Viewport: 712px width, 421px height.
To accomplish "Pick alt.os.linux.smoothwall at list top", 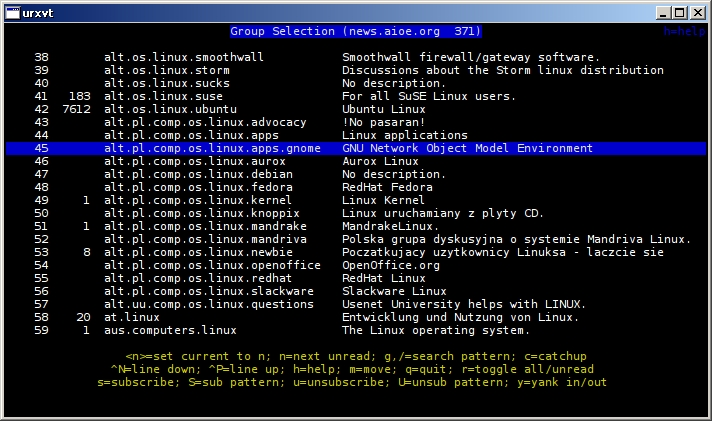I will (184, 57).
